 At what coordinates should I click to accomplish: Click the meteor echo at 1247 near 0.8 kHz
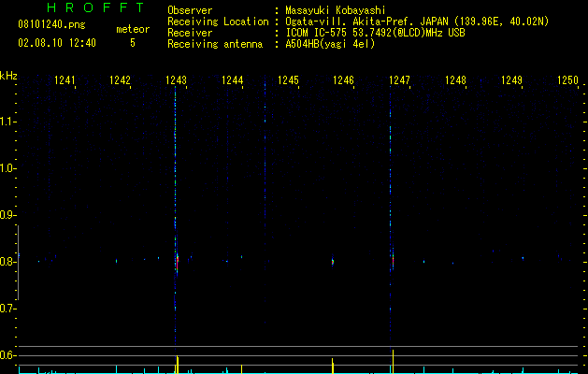[393, 260]
